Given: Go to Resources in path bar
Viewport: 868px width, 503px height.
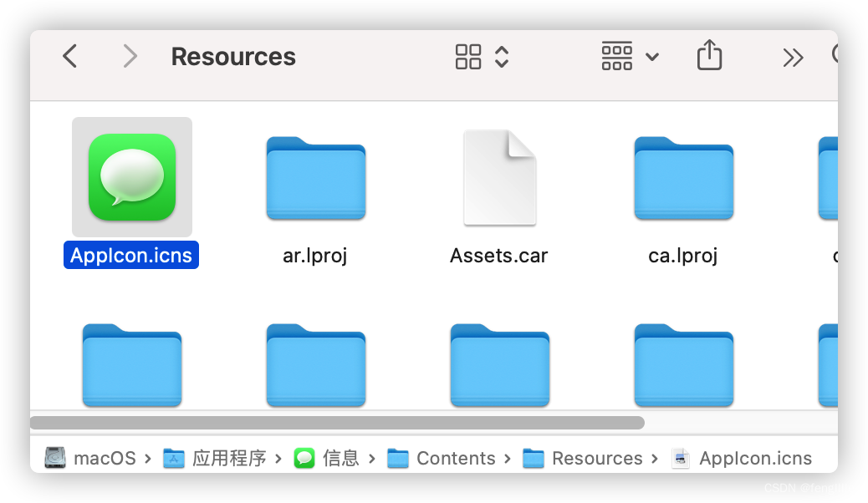Looking at the screenshot, I should [597, 458].
